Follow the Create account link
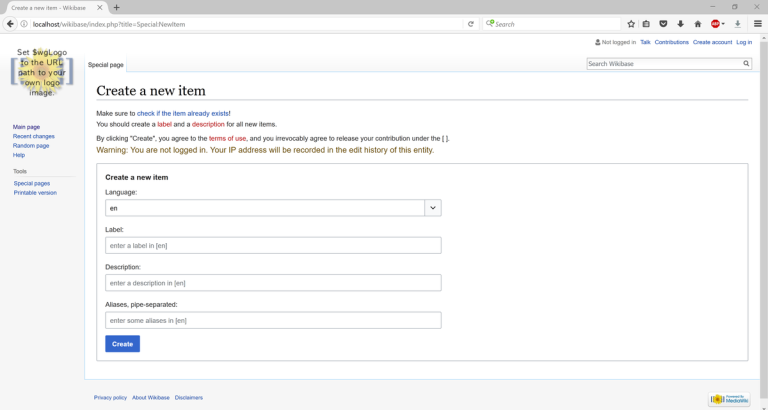This screenshot has width=768, height=410. pos(712,42)
